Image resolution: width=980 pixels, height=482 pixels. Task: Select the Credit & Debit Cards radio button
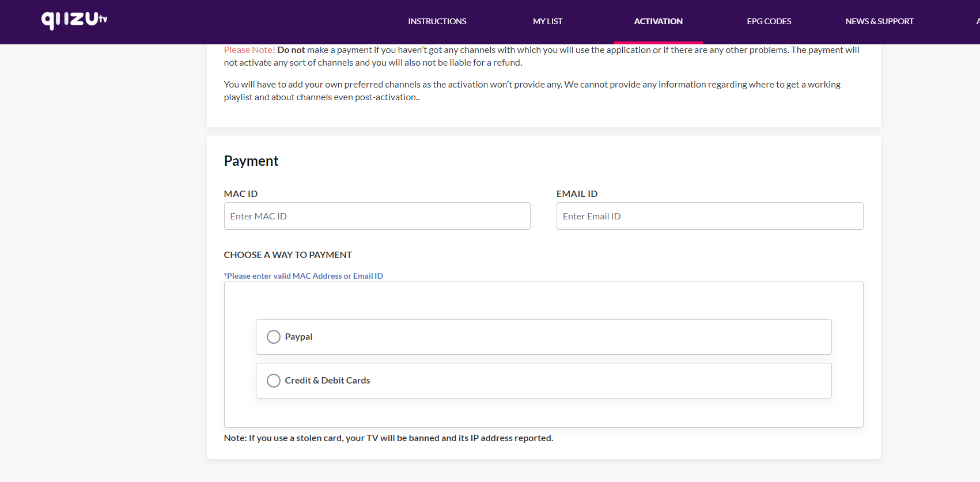(x=274, y=381)
